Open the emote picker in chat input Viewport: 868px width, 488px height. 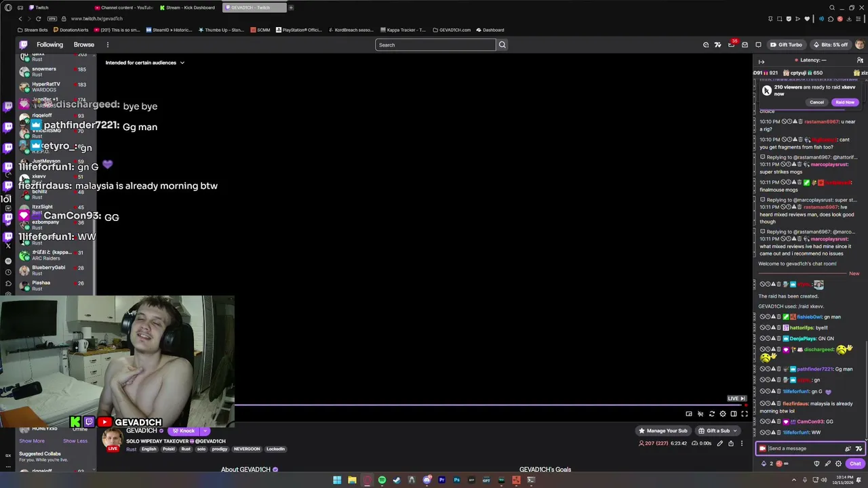point(859,448)
